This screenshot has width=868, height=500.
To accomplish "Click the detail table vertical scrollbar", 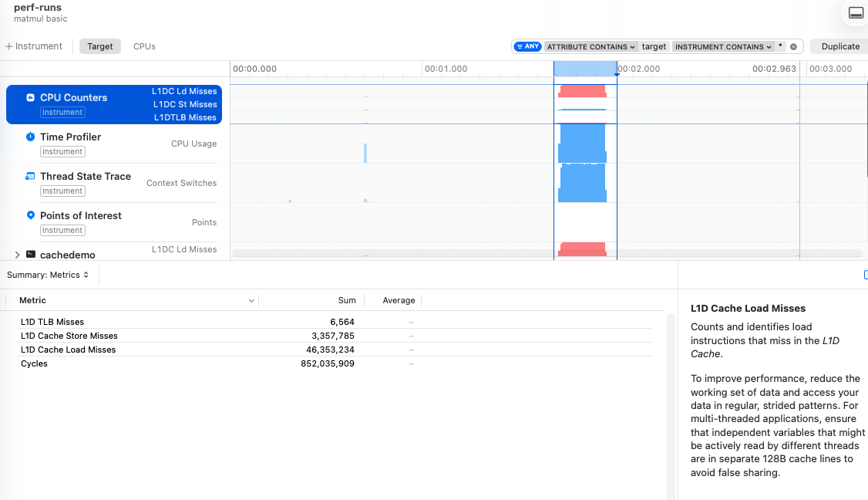I will tap(671, 407).
